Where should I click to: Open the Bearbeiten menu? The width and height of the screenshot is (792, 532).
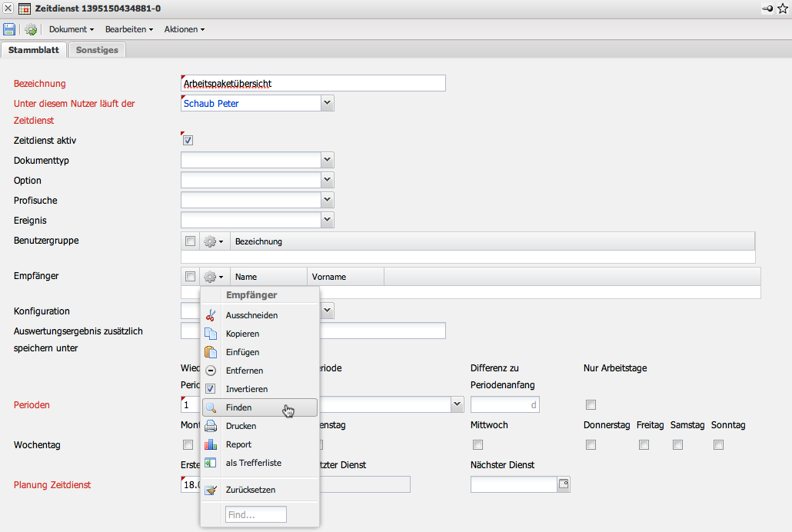pos(128,29)
